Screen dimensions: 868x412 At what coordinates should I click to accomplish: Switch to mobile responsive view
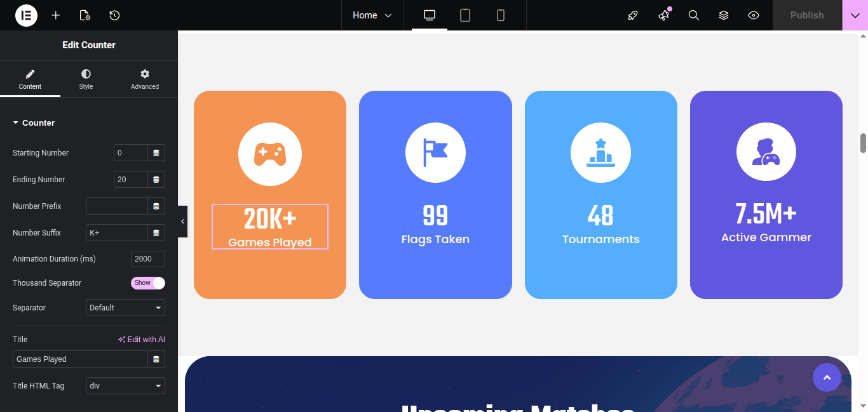tap(501, 15)
